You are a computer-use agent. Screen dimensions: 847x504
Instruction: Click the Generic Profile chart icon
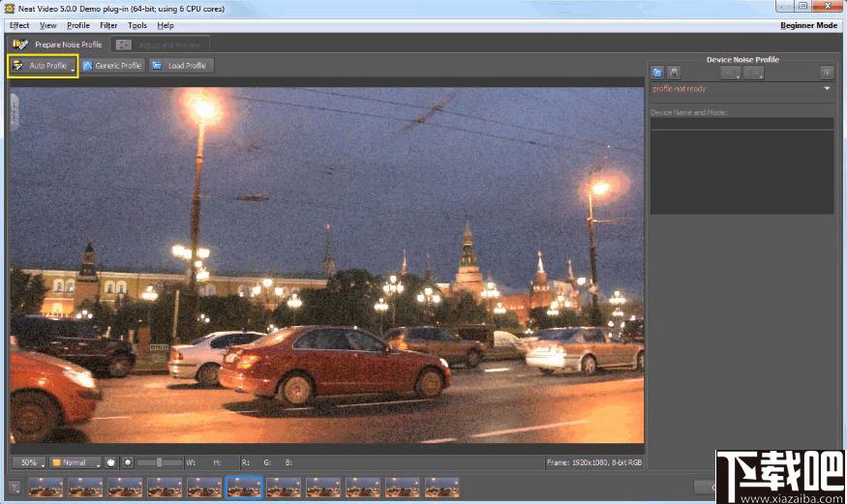click(87, 65)
